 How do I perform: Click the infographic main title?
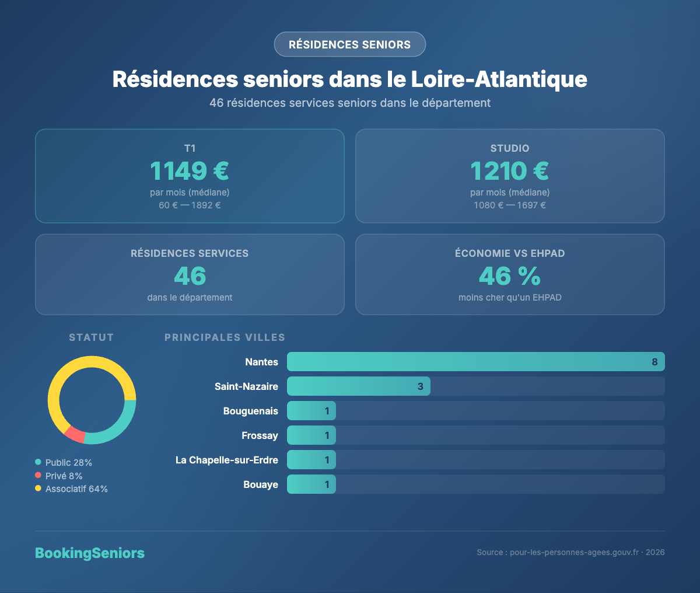click(x=350, y=79)
